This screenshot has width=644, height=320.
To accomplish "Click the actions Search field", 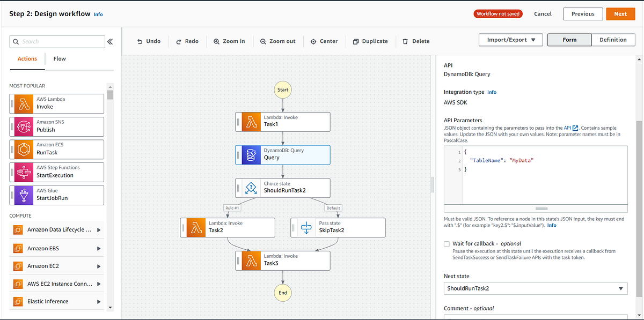I will pos(57,41).
